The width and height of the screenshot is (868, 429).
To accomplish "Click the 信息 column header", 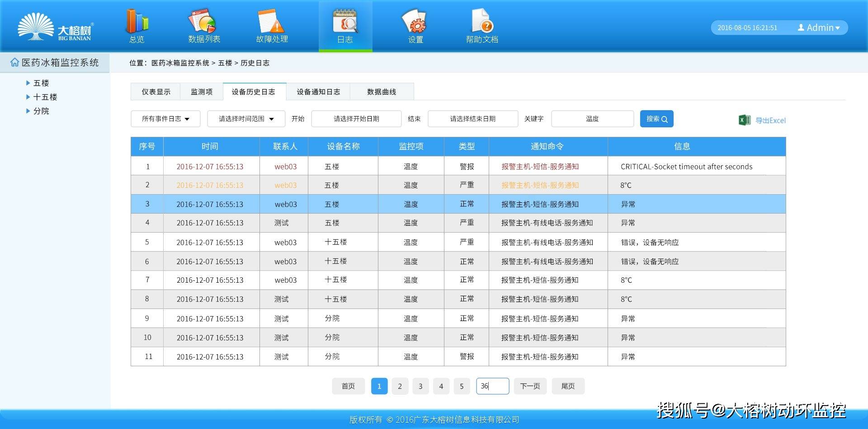I will [x=697, y=146].
